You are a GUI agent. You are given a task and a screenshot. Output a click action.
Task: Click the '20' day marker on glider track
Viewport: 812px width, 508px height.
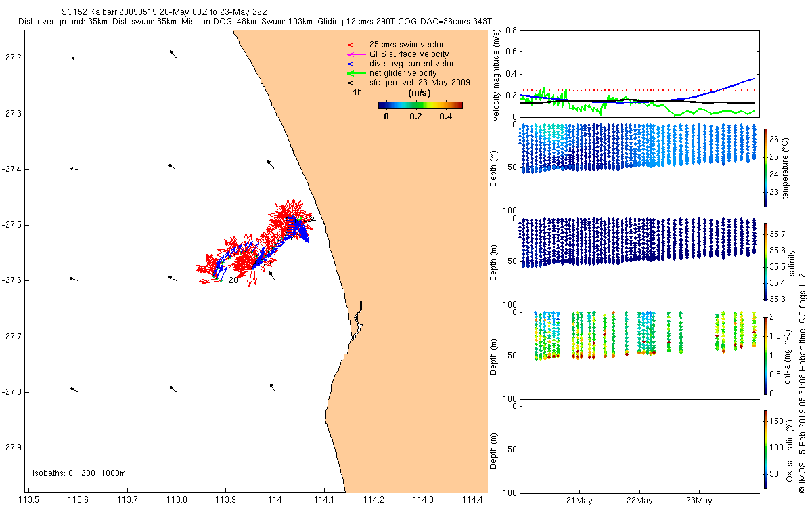tap(233, 280)
